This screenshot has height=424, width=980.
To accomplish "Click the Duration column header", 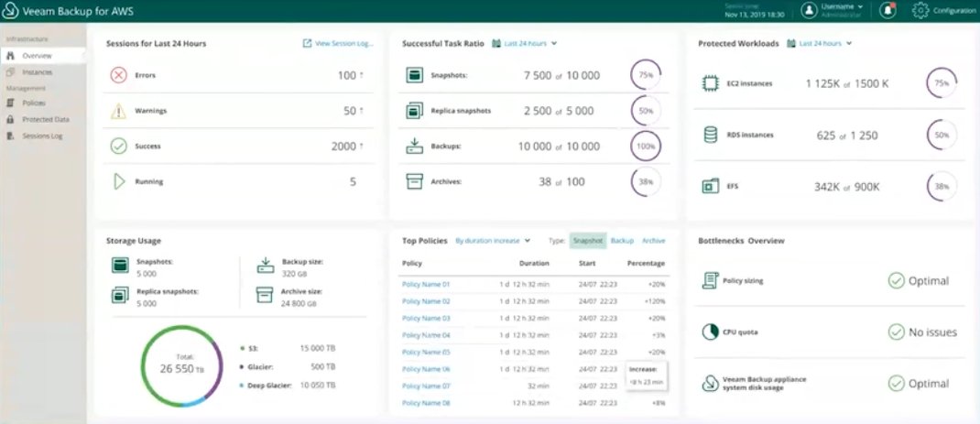I will coord(534,263).
